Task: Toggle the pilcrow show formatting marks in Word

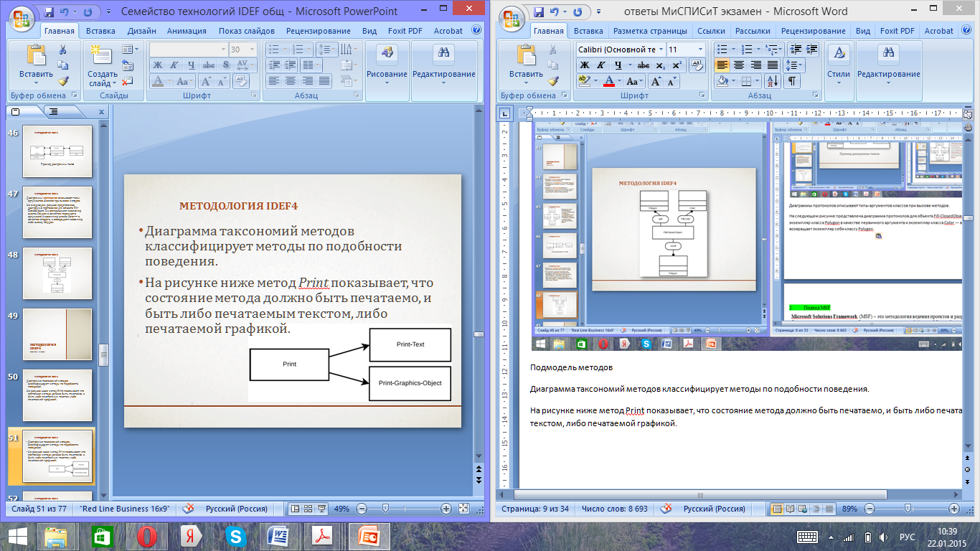Action: 792,81
